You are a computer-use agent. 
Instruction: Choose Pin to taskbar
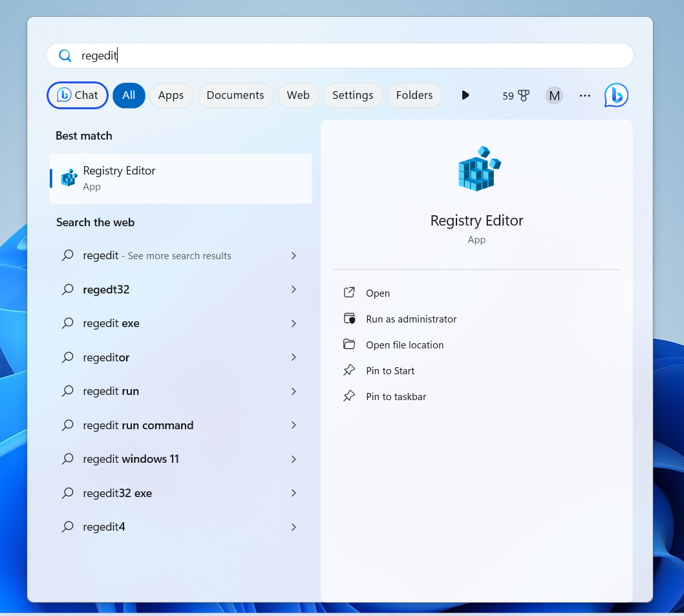[x=396, y=397]
